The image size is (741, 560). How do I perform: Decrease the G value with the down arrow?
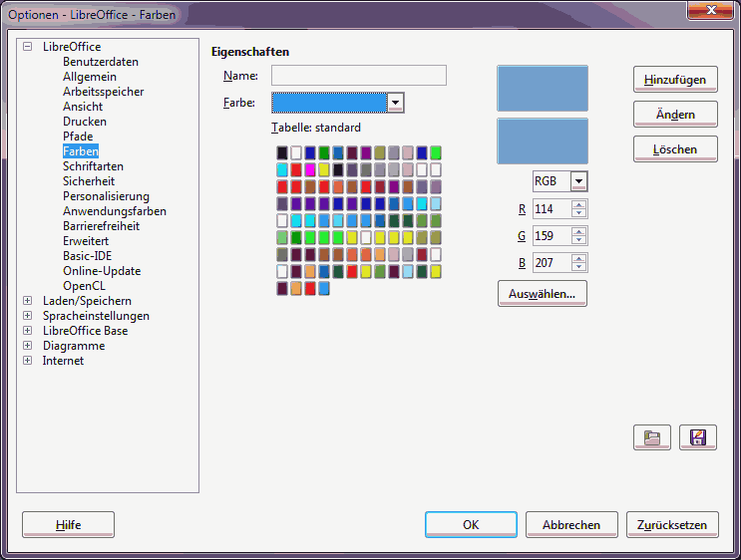(578, 240)
